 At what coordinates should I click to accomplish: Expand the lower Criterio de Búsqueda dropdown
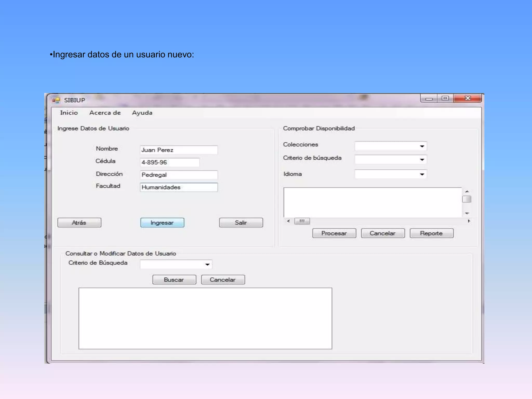pos(207,264)
